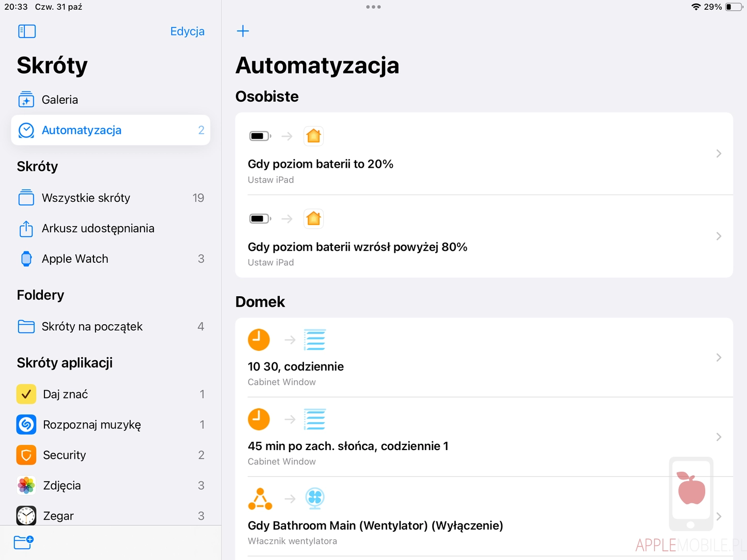Open the Rozpoznaj muzykę app shortcuts

pyautogui.click(x=92, y=425)
